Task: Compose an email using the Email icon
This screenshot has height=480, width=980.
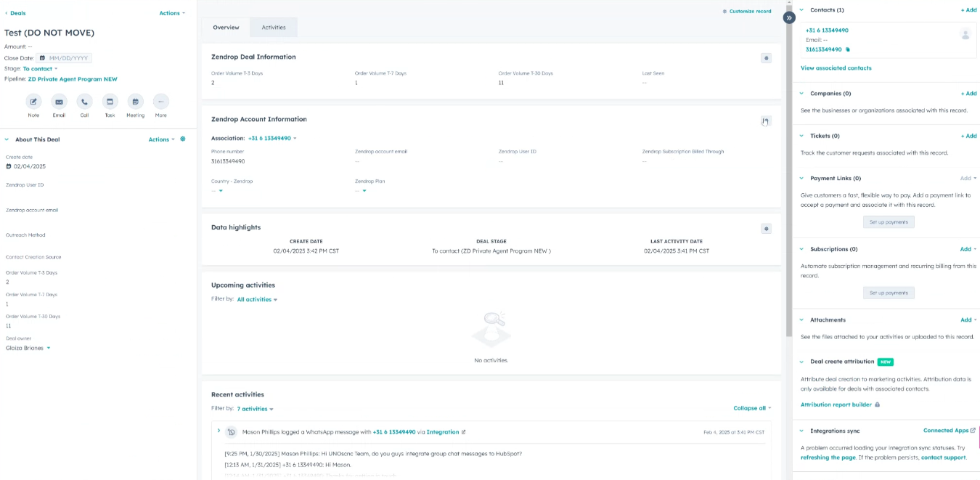Action: click(59, 102)
